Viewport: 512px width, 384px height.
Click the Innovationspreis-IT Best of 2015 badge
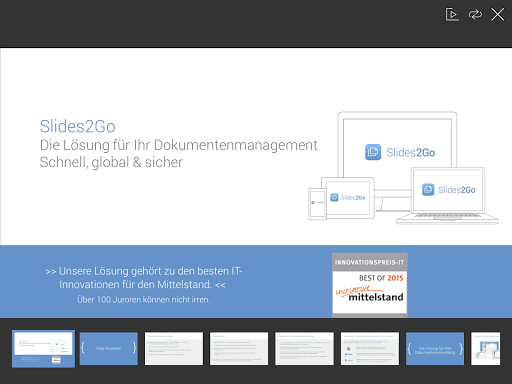click(370, 285)
